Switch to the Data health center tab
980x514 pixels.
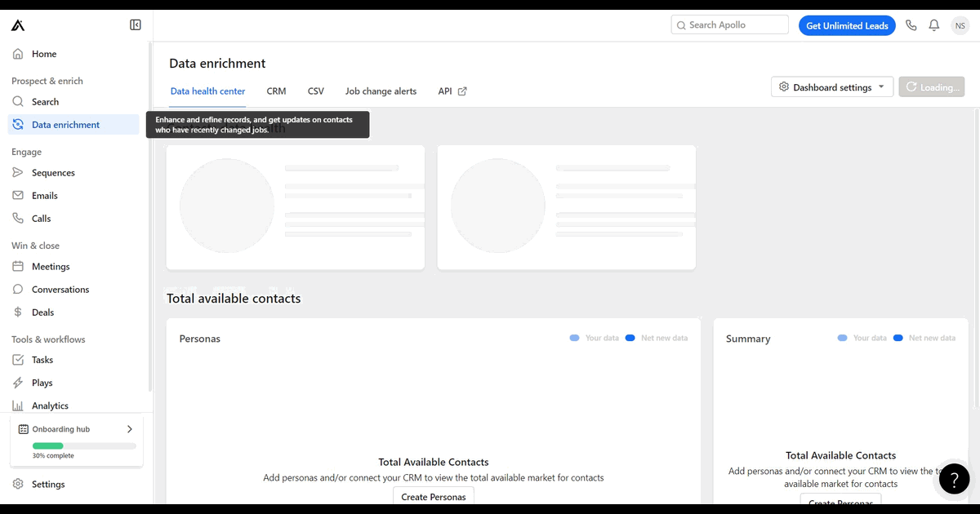(207, 91)
